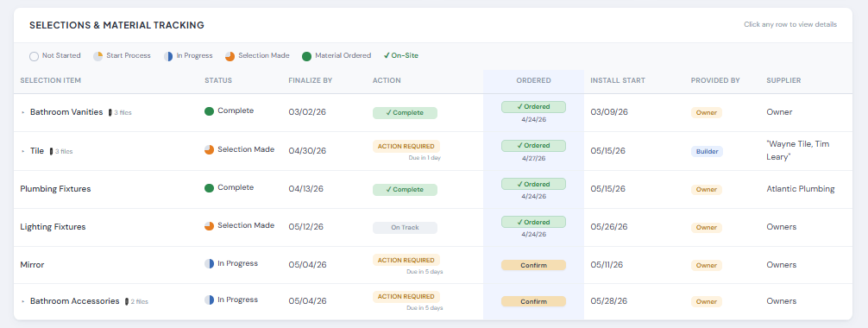The width and height of the screenshot is (868, 328).
Task: Click finalize date 05/12/26
Action: pyautogui.click(x=306, y=227)
